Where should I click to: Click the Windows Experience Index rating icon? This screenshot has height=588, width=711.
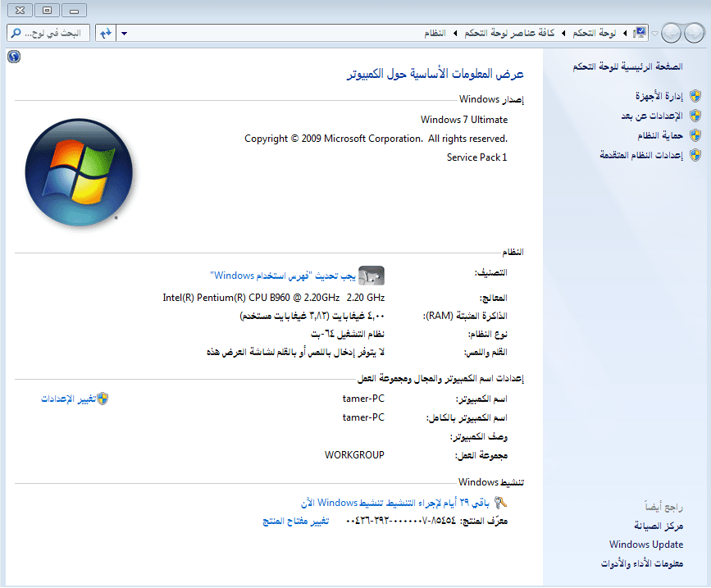coord(371,276)
